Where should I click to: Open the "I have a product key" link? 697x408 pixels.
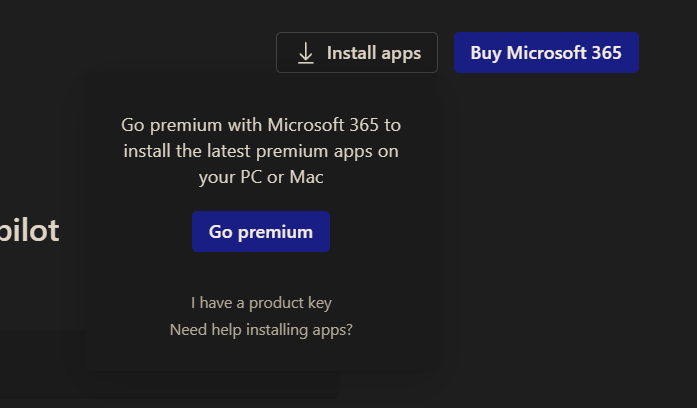(x=261, y=302)
